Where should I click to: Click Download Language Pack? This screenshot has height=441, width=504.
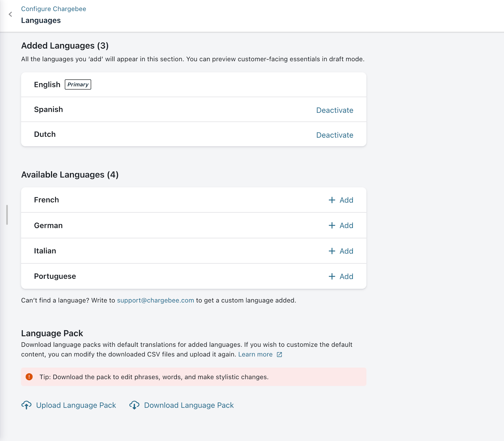click(x=188, y=405)
